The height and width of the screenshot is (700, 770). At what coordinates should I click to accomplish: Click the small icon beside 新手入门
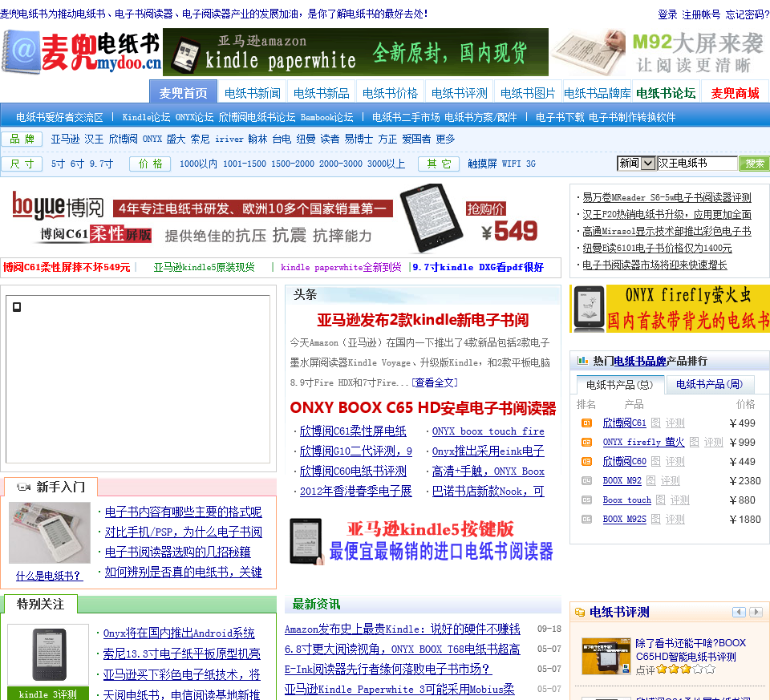coord(24,487)
